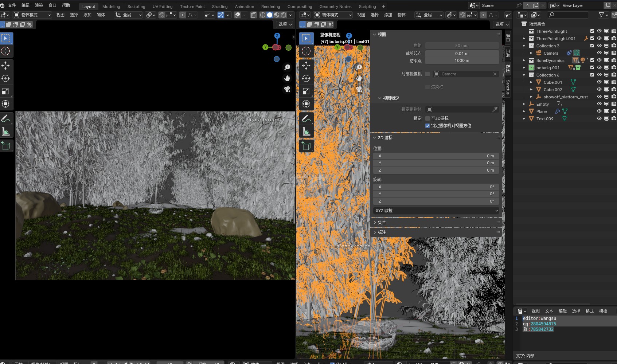Screen dimensions: 617x364
Task: Switch to the Modeling workspace tab
Action: point(111,7)
